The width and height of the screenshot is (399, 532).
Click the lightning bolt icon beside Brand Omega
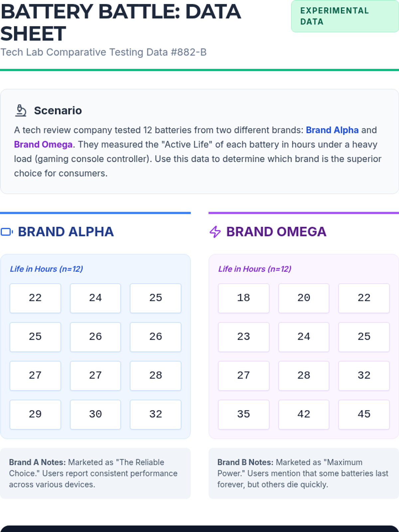[x=215, y=232]
